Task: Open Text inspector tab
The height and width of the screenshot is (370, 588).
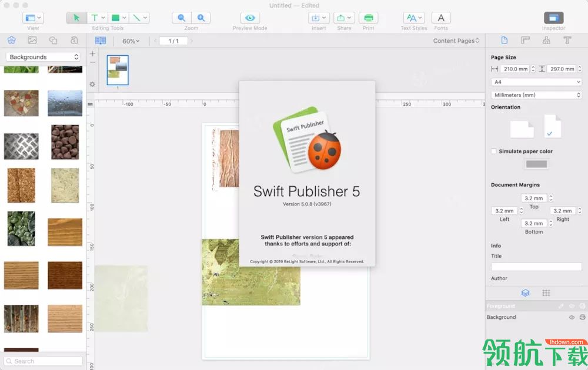Action: (567, 40)
